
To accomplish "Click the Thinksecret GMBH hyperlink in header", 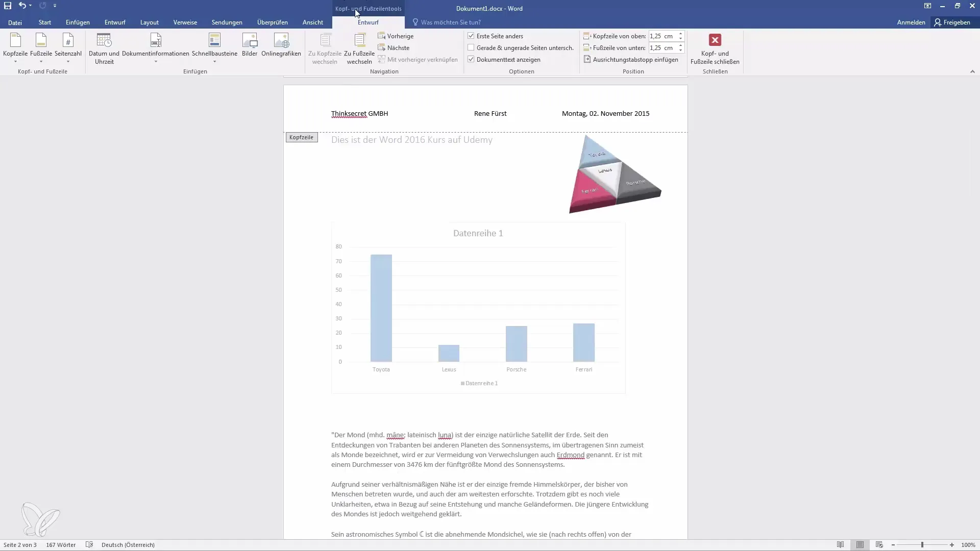I will coord(359,113).
